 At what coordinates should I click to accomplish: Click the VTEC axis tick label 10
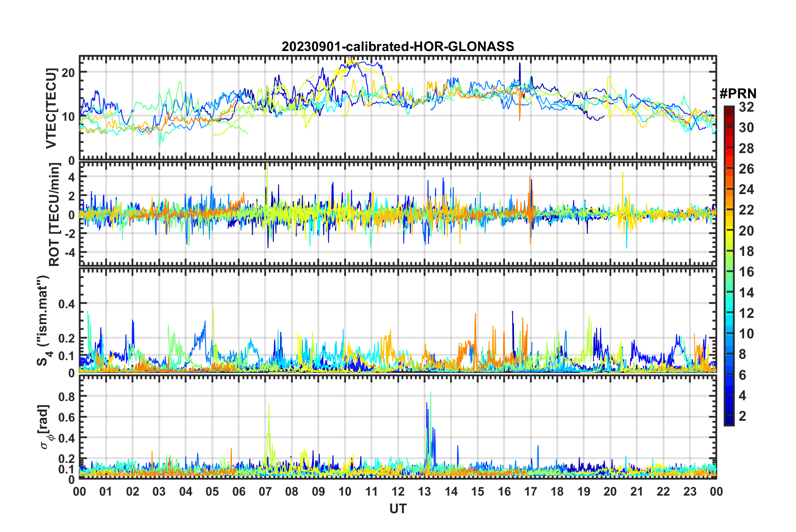(68, 116)
